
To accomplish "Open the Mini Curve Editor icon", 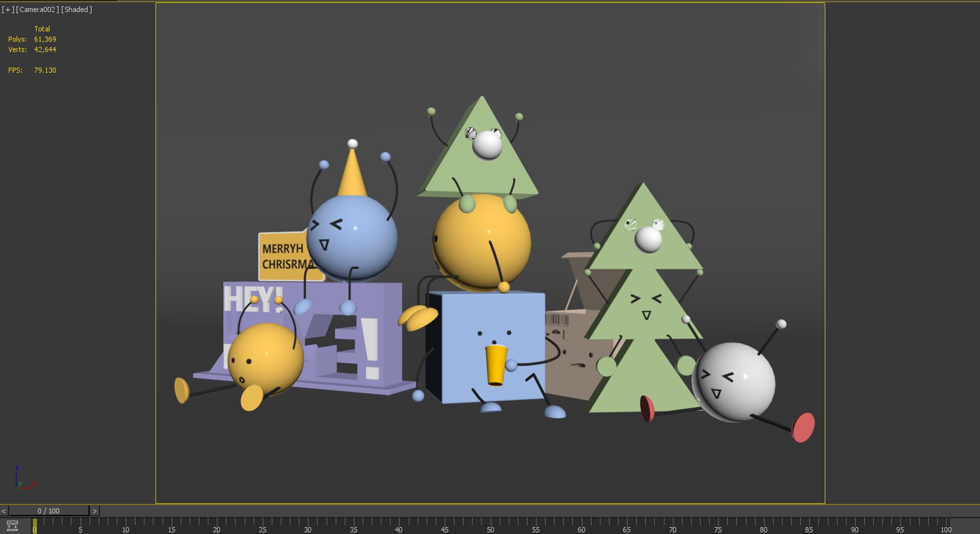I will 12,526.
